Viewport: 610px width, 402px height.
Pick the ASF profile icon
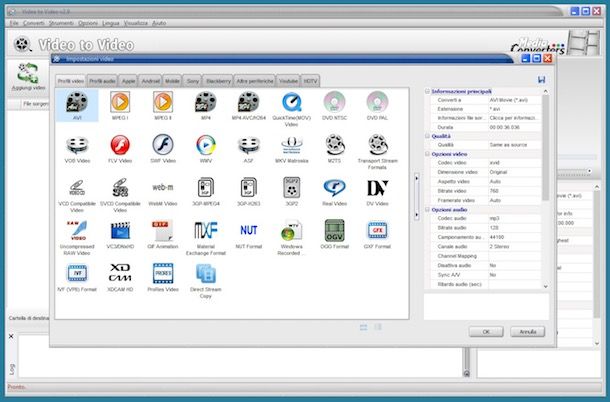tap(248, 145)
